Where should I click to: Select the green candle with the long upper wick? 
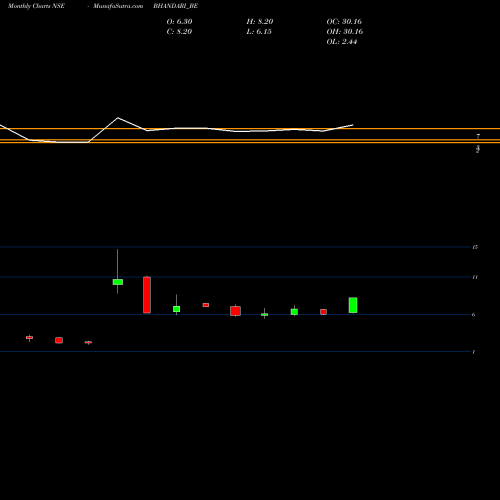[118, 282]
